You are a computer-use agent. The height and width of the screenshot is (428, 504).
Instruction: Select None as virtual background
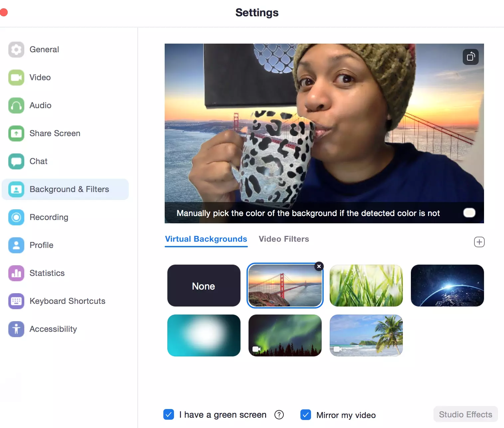(204, 286)
